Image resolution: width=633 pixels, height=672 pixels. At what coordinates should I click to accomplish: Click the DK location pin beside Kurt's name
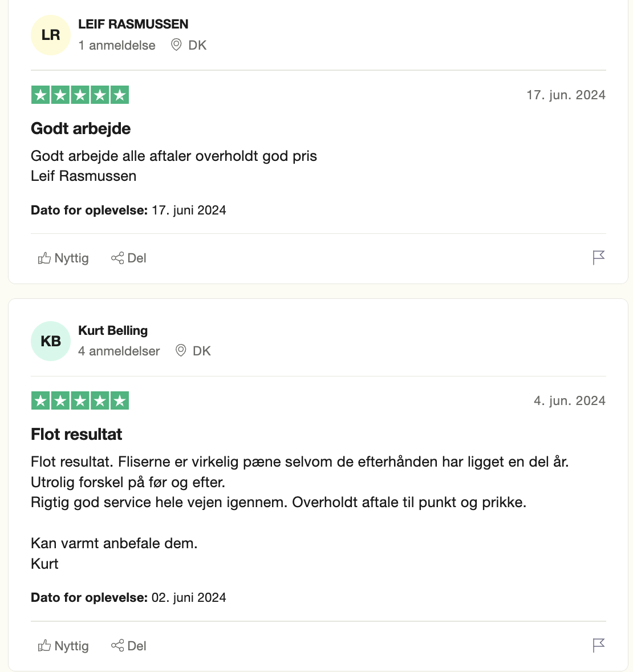[181, 350]
